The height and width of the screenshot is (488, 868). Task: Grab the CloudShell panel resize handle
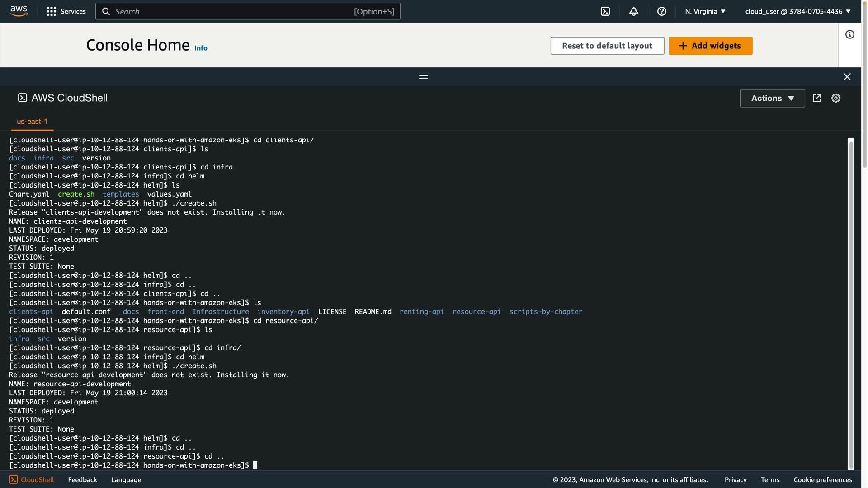pos(423,77)
